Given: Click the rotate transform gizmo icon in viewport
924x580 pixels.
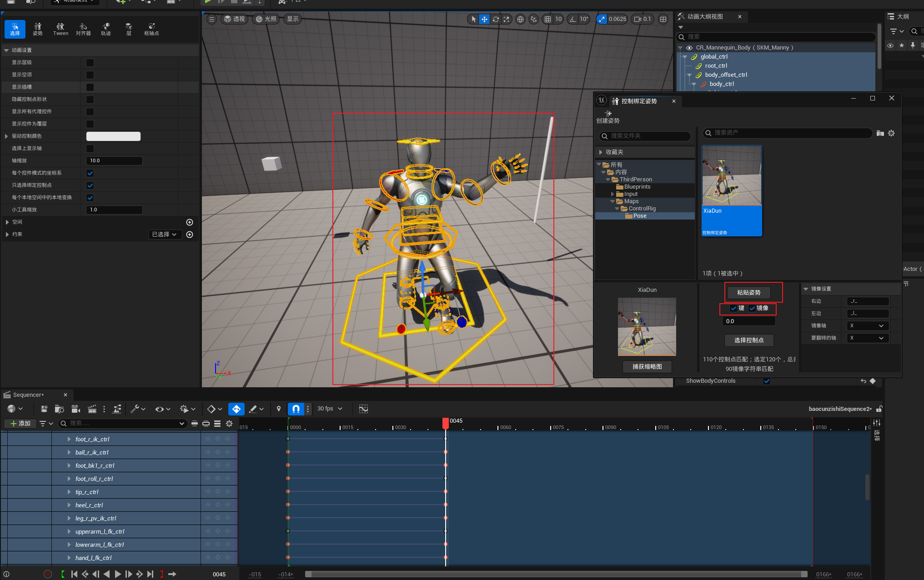Looking at the screenshot, I should tap(496, 19).
